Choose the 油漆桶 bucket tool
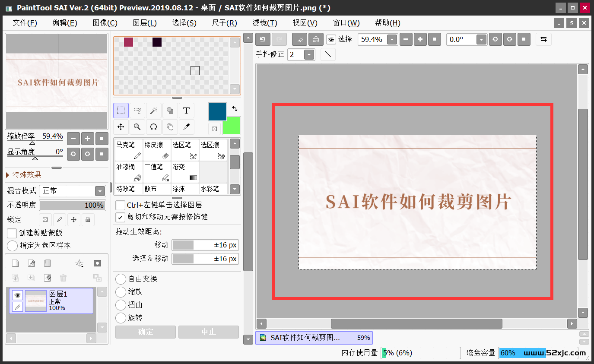This screenshot has height=364, width=594. coord(128,172)
